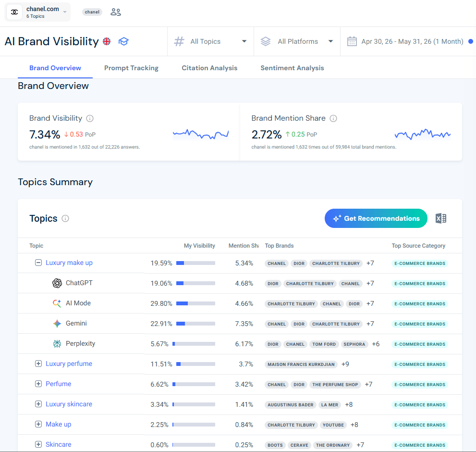
Task: Click the Brand Visibility info icon
Action: (90, 118)
